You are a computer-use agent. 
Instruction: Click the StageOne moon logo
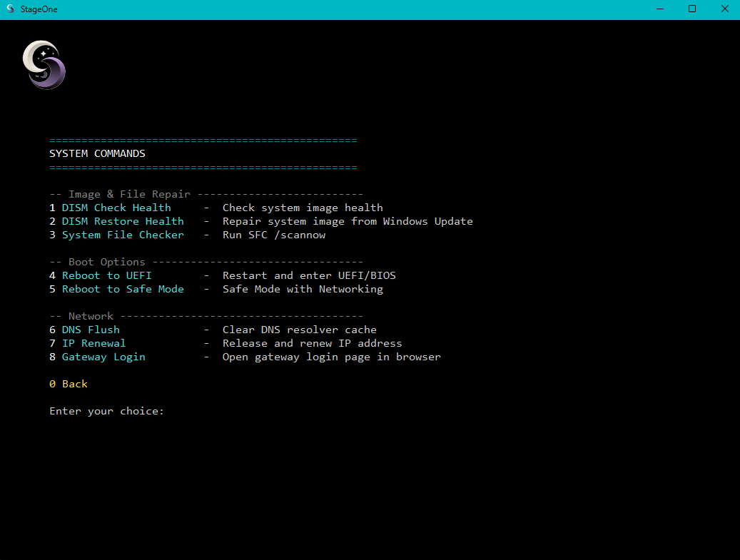(44, 65)
